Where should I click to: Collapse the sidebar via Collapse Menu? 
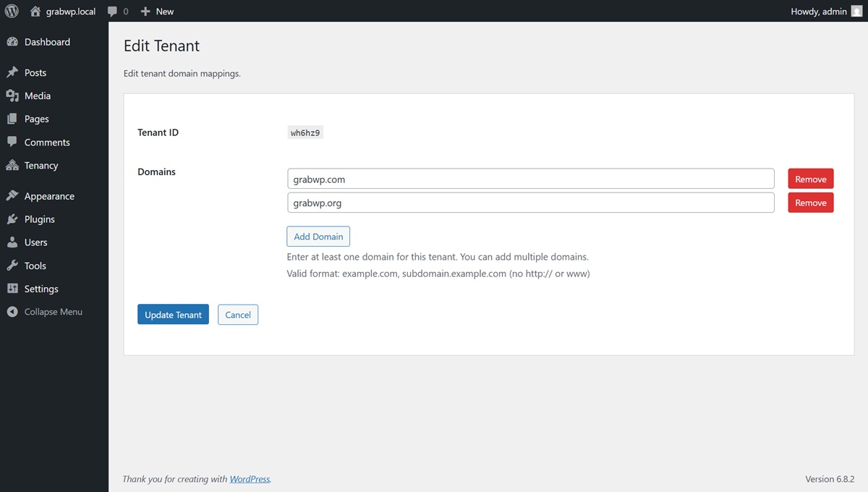point(54,312)
